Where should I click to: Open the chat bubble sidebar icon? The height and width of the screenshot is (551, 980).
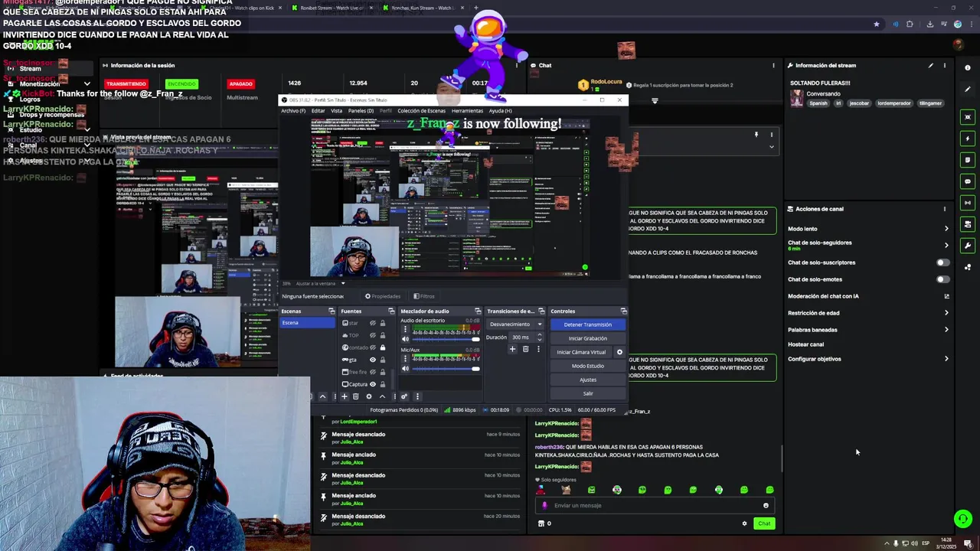(x=968, y=181)
